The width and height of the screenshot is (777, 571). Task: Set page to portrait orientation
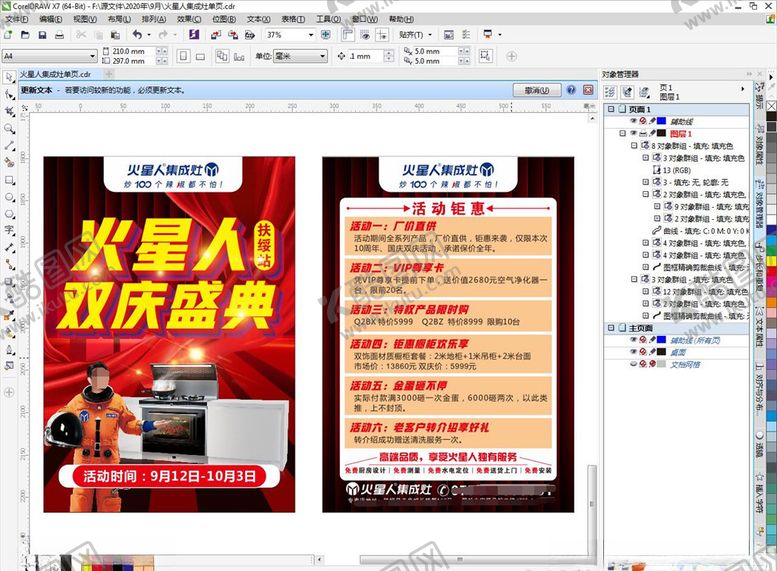[183, 56]
